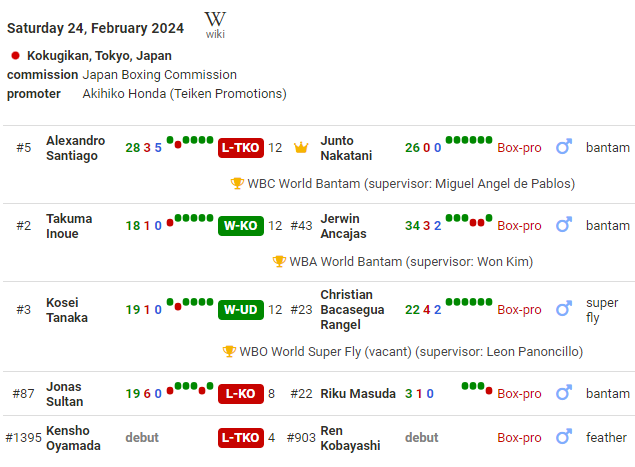Click the WBO World Super Fly trophy icon
Image resolution: width=635 pixels, height=467 pixels.
coord(230,351)
